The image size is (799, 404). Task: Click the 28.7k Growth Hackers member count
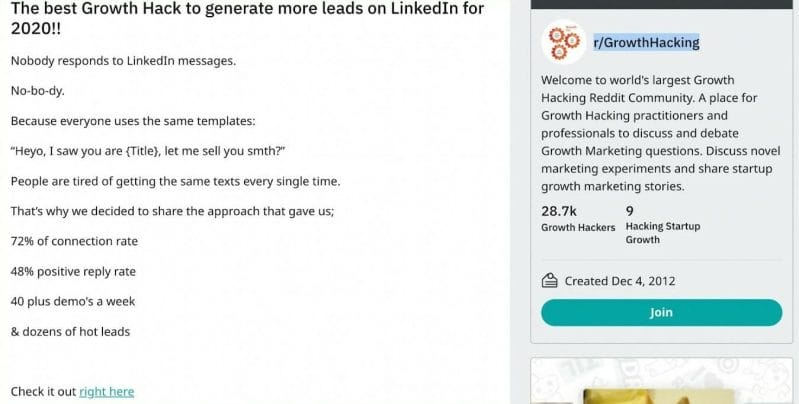click(x=578, y=219)
